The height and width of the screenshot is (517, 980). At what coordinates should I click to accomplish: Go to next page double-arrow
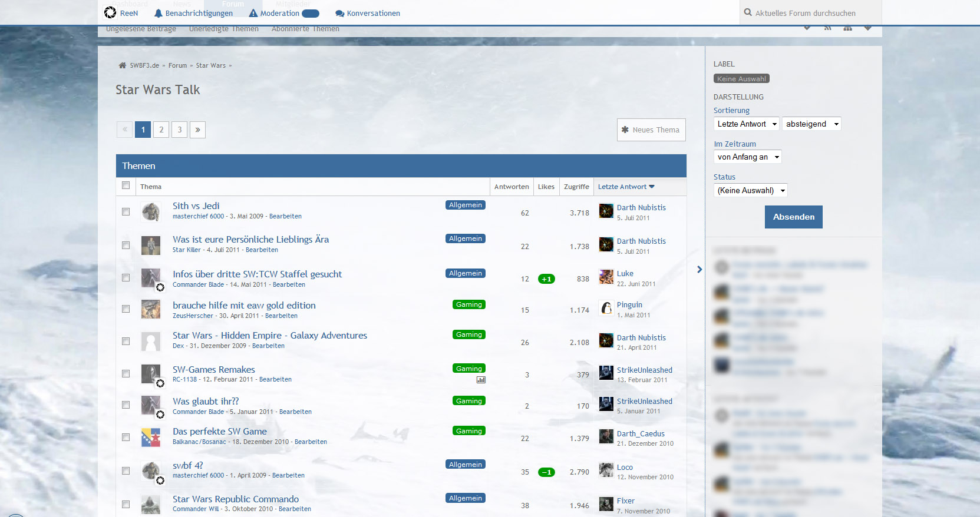[x=197, y=130]
